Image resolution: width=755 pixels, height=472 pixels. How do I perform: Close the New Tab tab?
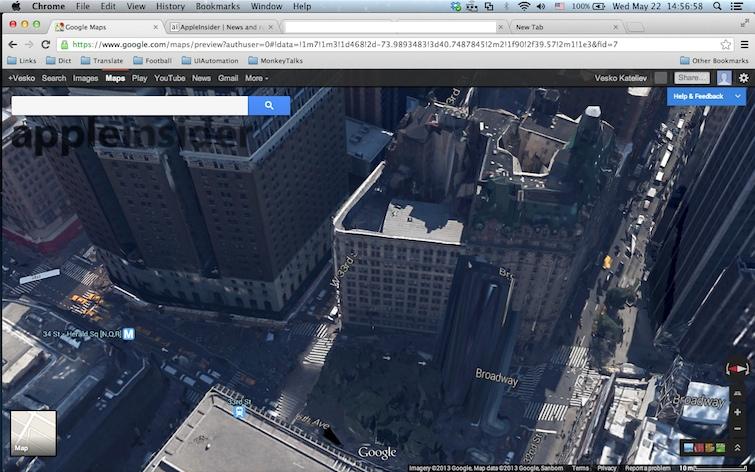615,27
